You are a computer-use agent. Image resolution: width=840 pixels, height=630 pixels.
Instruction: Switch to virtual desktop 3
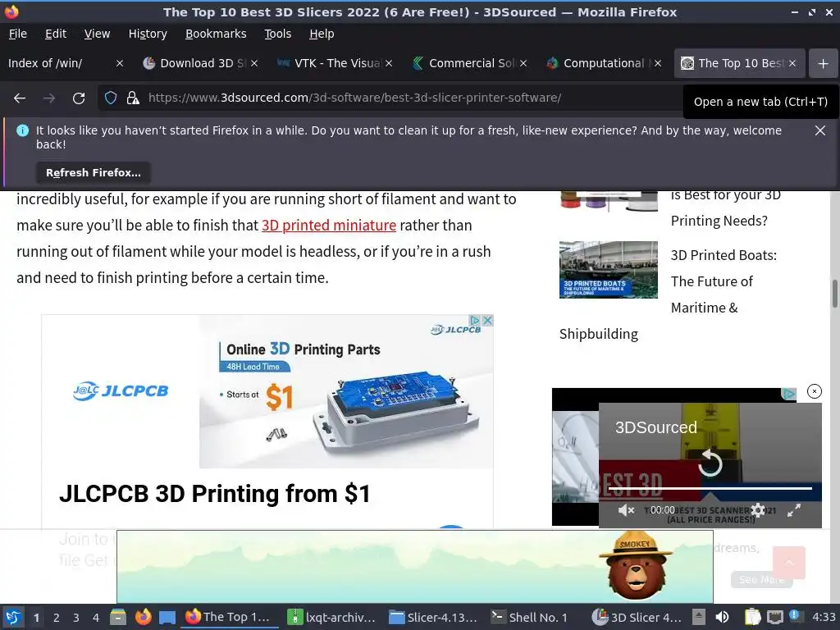(75, 618)
